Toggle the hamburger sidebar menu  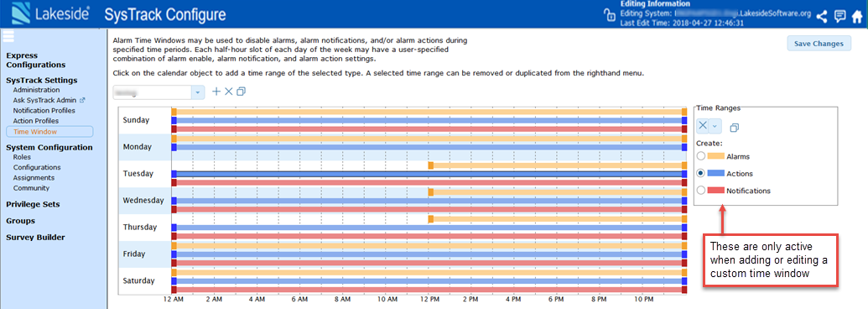point(8,37)
